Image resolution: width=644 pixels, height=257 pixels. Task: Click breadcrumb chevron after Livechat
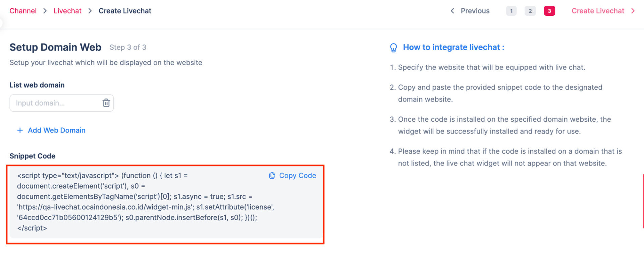[90, 11]
